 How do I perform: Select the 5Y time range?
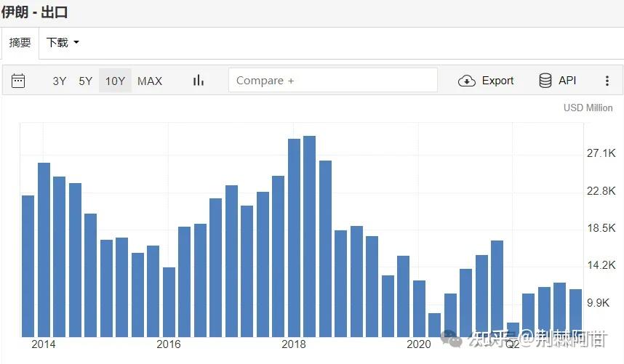coord(86,81)
